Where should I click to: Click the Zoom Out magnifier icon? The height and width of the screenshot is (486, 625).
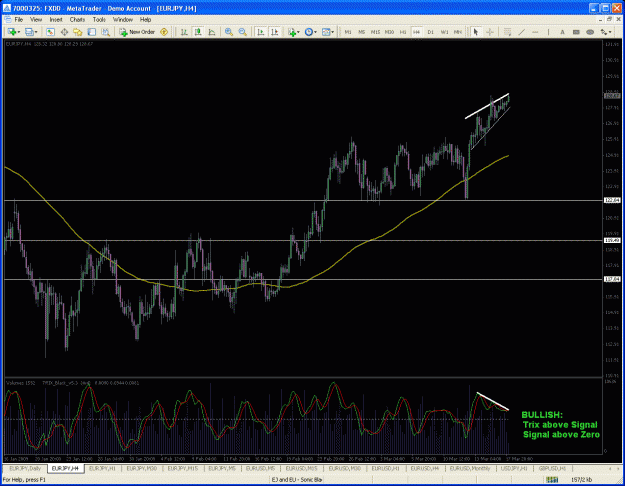tap(242, 32)
